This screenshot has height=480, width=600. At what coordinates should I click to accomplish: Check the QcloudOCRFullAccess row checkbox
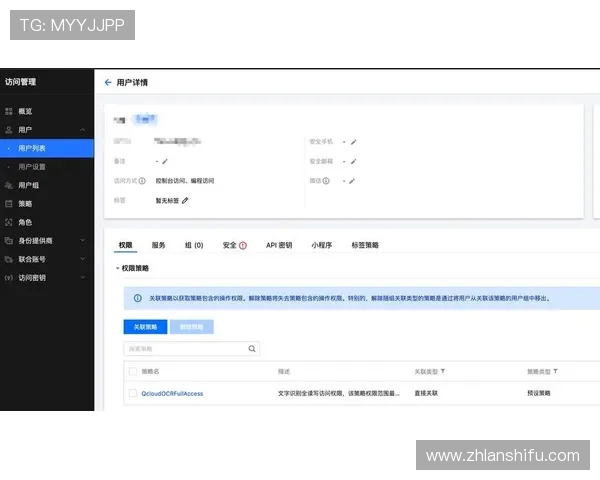coord(133,393)
